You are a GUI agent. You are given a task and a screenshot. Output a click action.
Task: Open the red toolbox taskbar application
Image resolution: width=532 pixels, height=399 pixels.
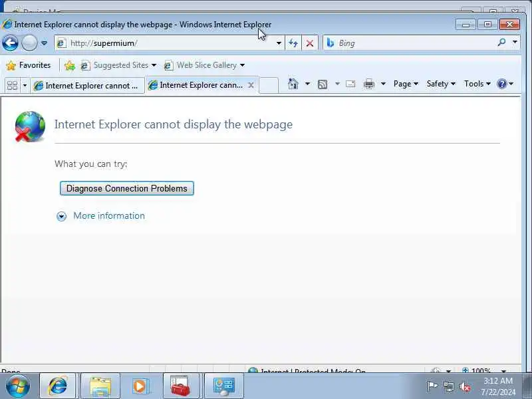(180, 386)
